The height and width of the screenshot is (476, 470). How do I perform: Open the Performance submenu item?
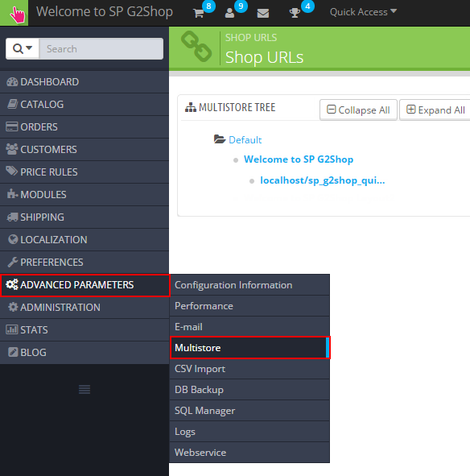pyautogui.click(x=249, y=306)
